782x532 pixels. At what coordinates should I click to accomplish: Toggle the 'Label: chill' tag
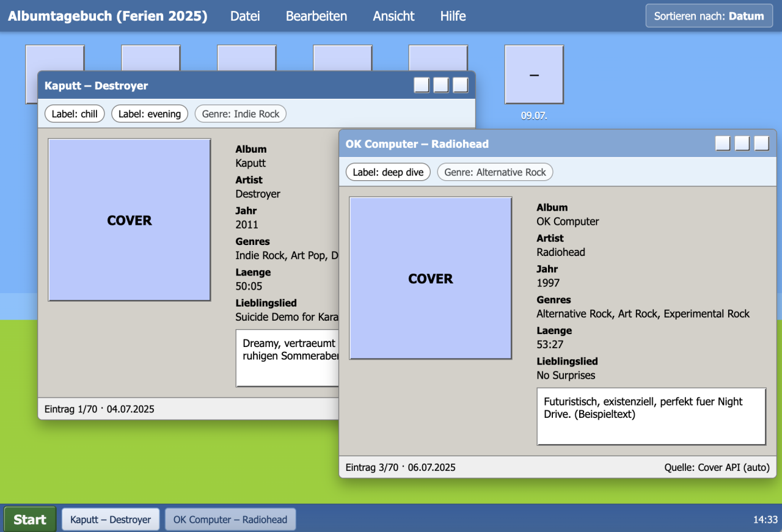click(75, 114)
